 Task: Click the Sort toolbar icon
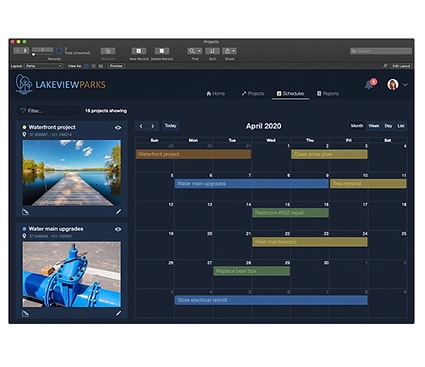(x=212, y=51)
